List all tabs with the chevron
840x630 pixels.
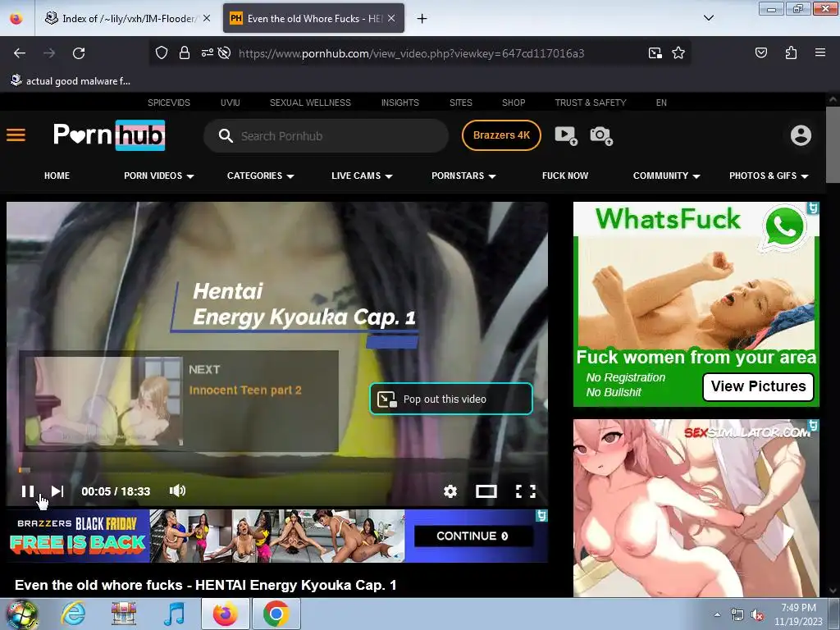(x=708, y=18)
